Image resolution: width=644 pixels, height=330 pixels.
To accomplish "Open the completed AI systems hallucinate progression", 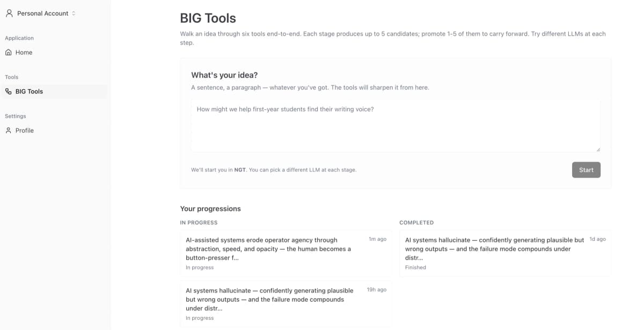I will [504, 253].
